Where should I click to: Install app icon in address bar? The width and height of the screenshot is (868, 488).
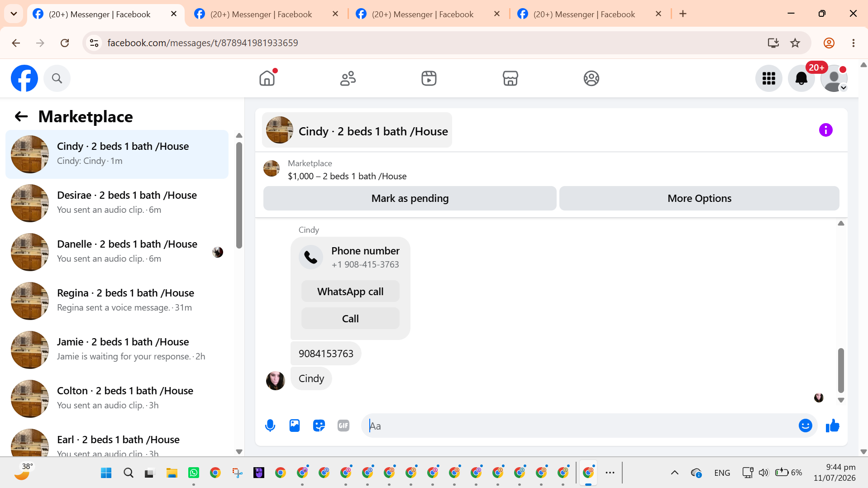point(773,43)
